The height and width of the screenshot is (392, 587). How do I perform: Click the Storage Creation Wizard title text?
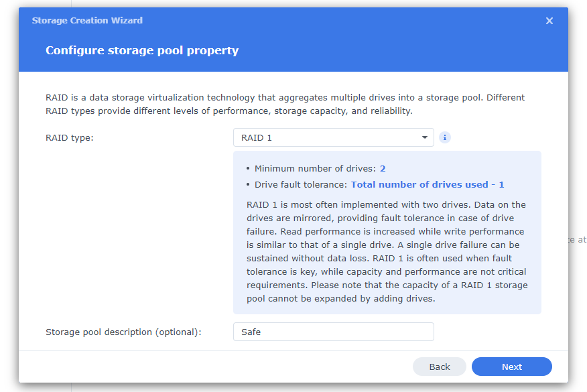pyautogui.click(x=87, y=21)
